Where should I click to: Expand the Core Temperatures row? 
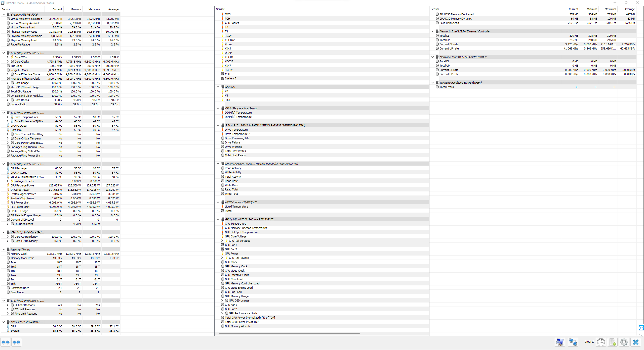[x=8, y=117]
